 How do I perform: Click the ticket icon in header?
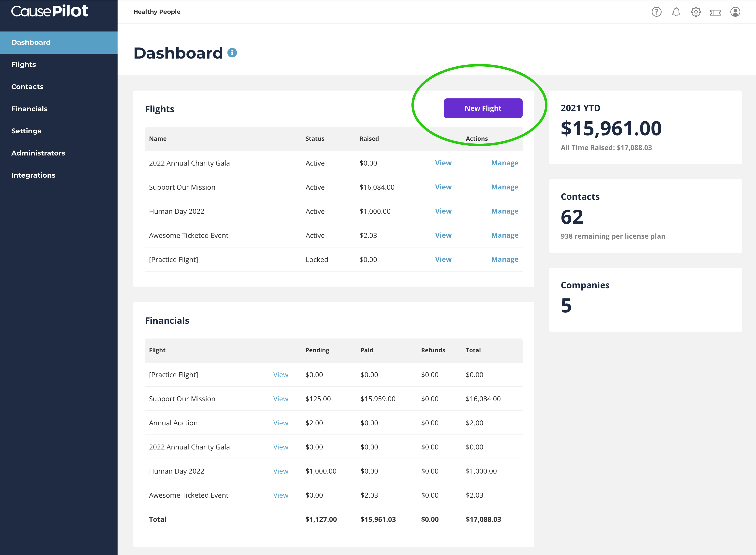tap(715, 13)
